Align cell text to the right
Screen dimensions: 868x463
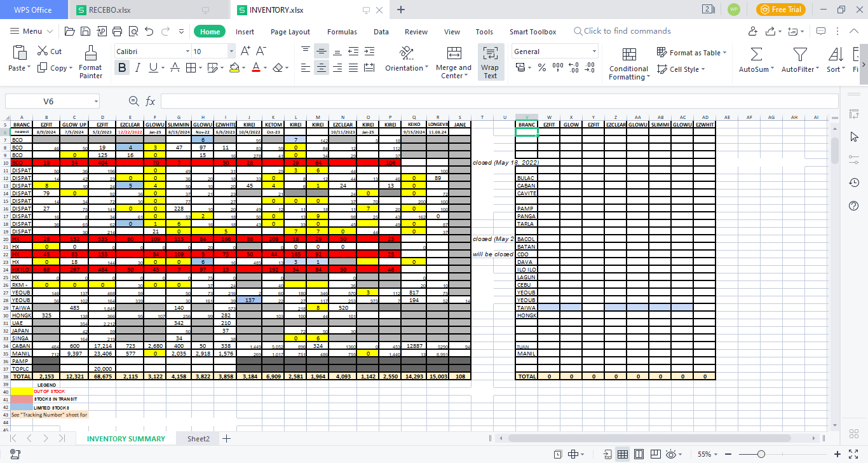point(337,68)
